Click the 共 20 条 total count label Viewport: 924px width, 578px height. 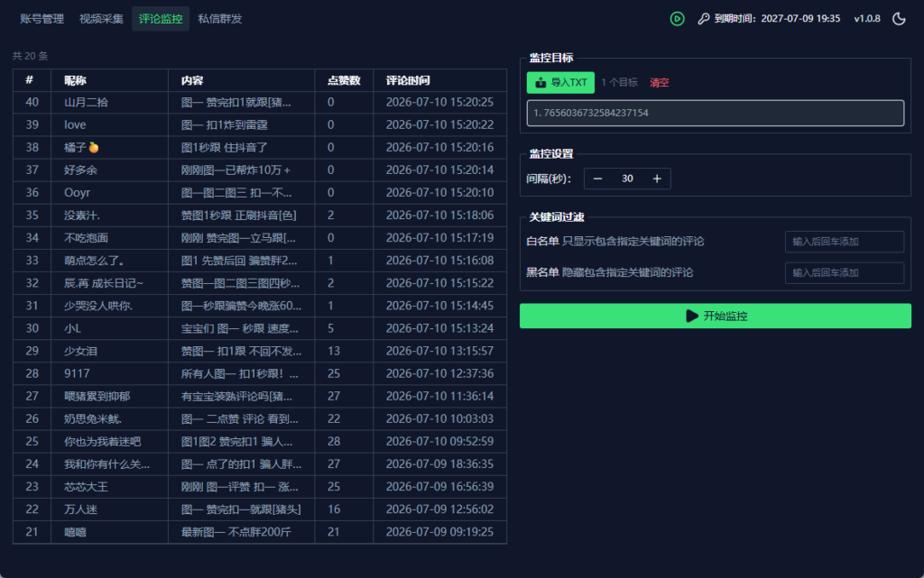point(30,56)
